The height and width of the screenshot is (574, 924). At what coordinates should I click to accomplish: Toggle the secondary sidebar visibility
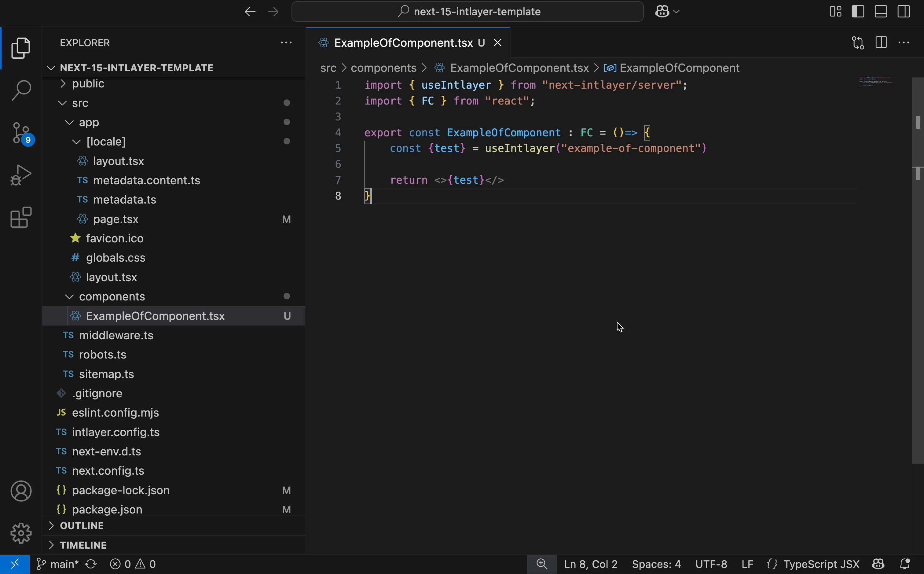[904, 11]
